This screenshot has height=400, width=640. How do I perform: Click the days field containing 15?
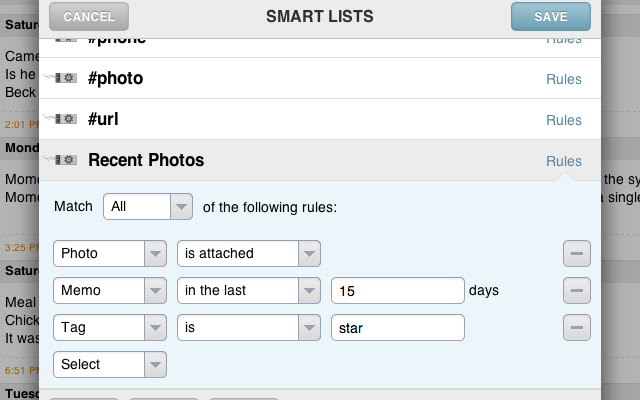[397, 291]
